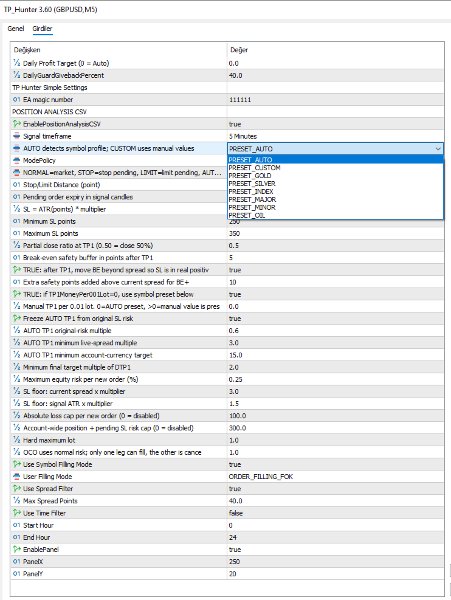Viewport: 451px width, 600px height.
Task: Click the EnablePanel boolean icon
Action: point(16,549)
